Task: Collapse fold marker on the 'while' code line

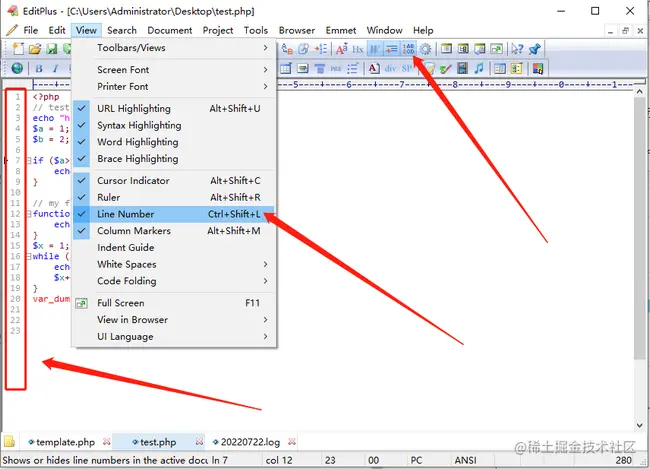Action: tap(29, 256)
